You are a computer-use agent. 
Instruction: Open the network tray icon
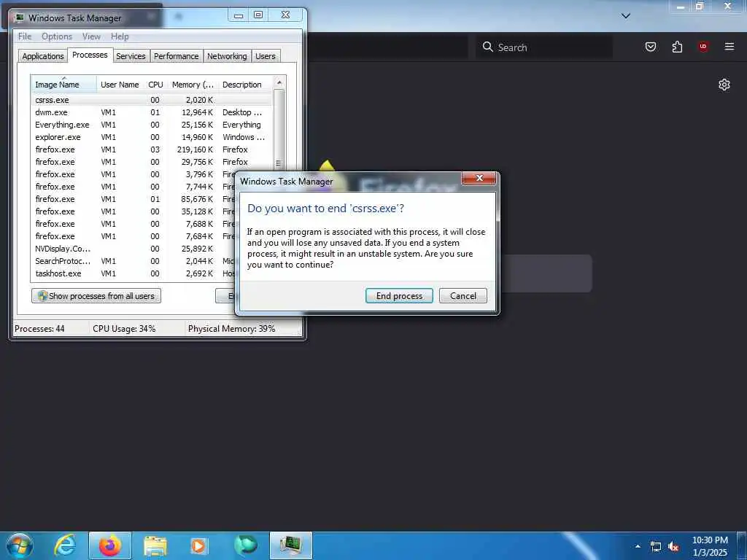click(x=656, y=547)
